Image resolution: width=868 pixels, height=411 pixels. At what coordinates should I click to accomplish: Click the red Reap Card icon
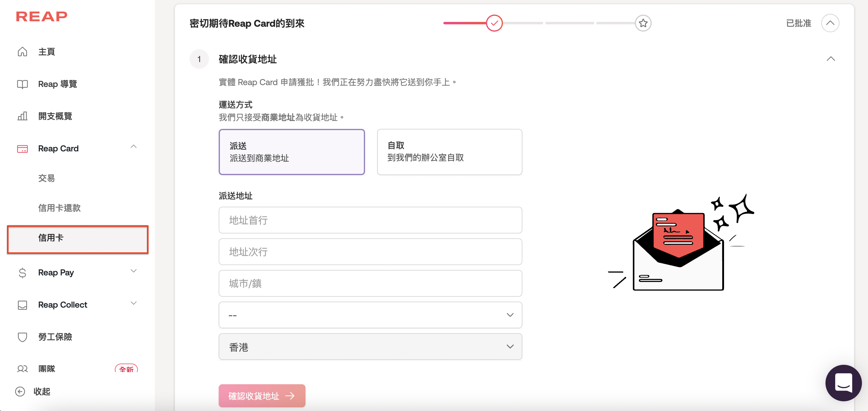[x=22, y=149]
